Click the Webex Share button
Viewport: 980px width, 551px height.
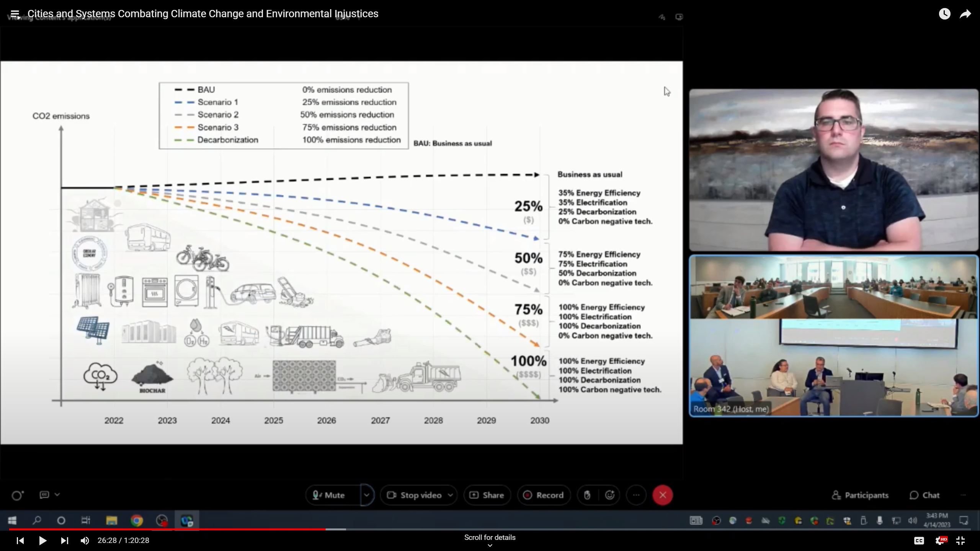pos(487,495)
